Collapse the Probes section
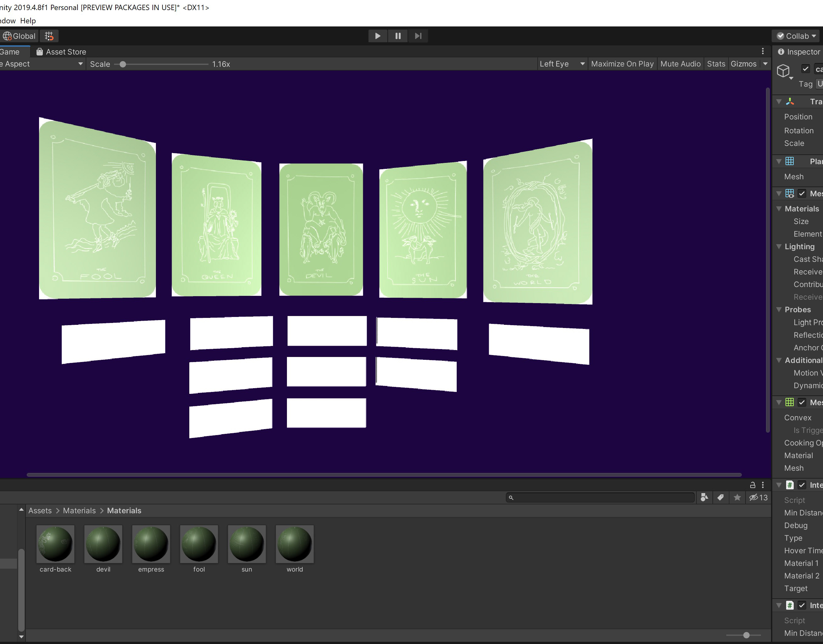This screenshot has width=823, height=644. click(x=779, y=309)
